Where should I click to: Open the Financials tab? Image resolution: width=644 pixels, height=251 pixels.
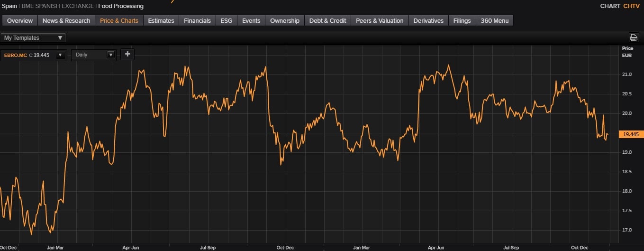click(x=198, y=20)
